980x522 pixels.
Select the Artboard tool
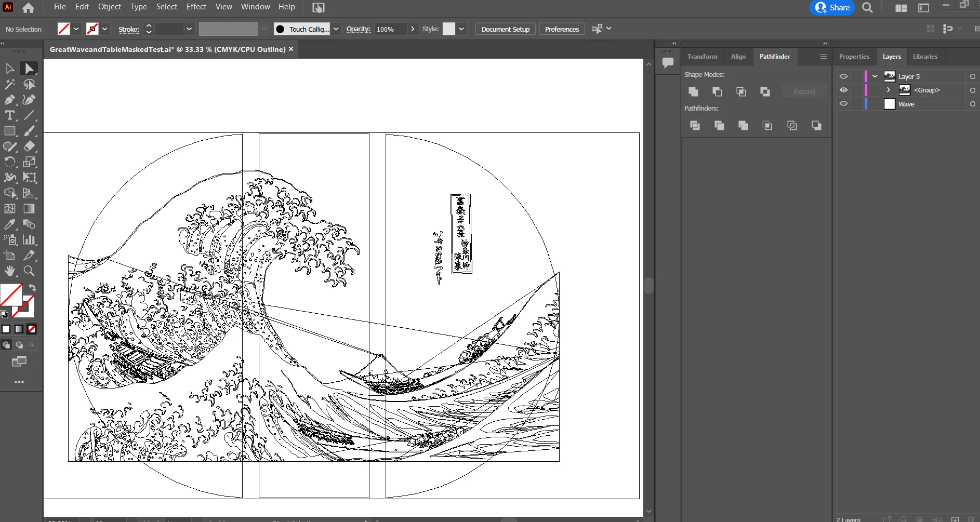click(x=9, y=256)
